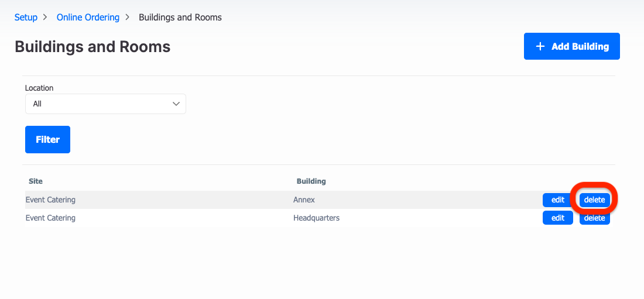The width and height of the screenshot is (644, 299).
Task: Delete the Annex building
Action: [x=595, y=200]
